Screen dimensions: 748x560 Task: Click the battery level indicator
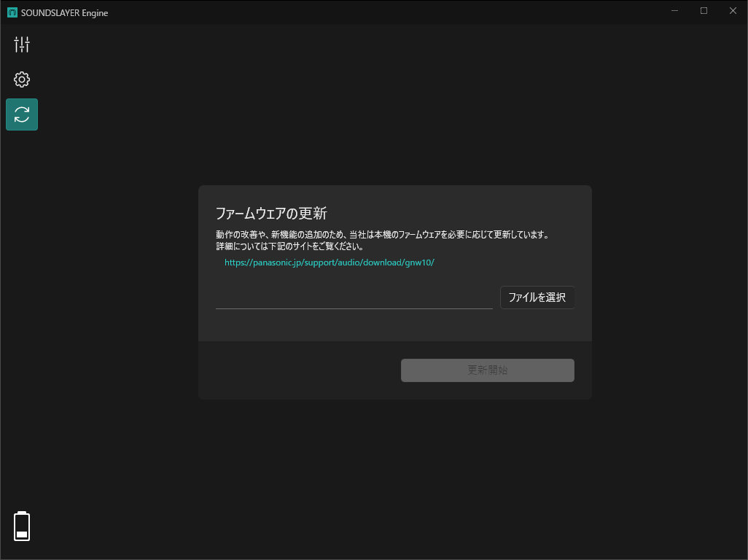[22, 526]
